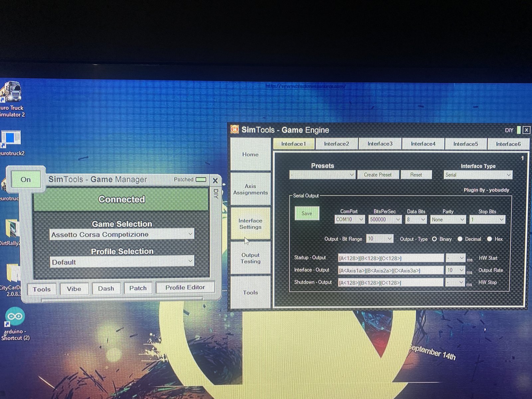Screen dimensions: 532x399
Task: Click Shutdown Output text field
Action: point(391,283)
